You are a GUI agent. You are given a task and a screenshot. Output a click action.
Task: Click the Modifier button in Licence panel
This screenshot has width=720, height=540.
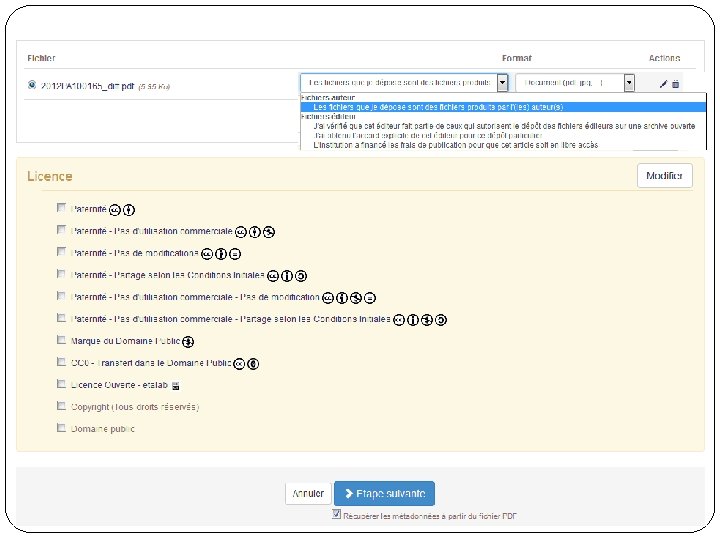tap(664, 175)
